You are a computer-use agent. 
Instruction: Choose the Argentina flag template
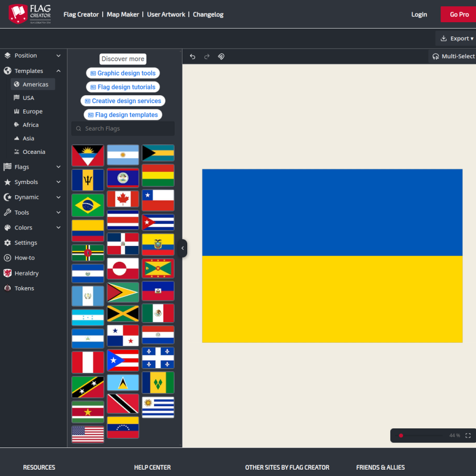[x=123, y=155]
